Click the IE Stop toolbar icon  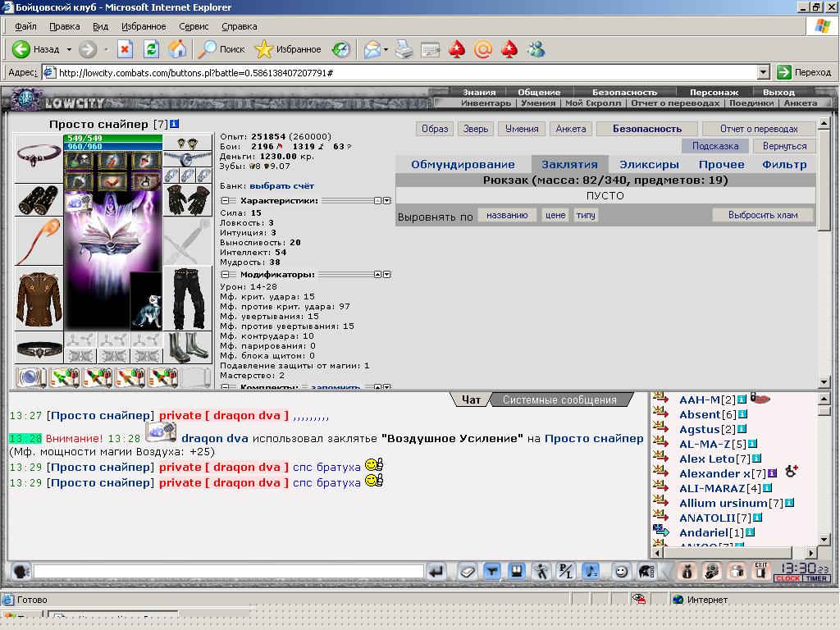(x=125, y=49)
